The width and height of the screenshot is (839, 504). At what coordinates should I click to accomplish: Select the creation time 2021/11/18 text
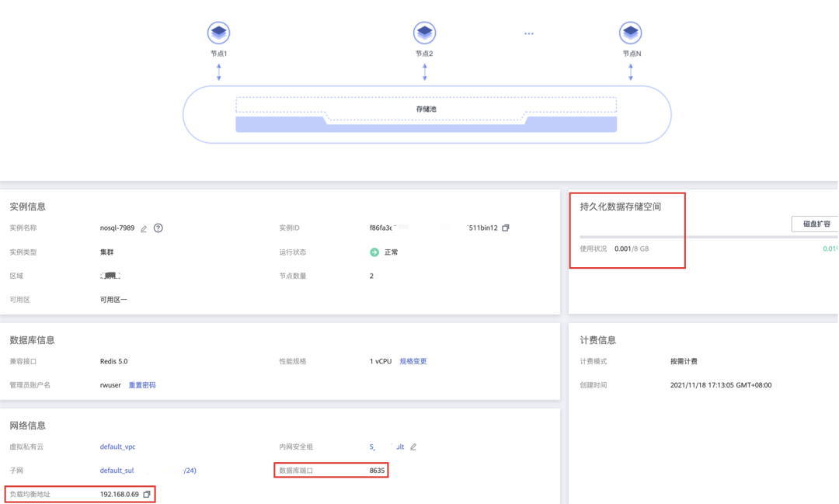pos(721,384)
